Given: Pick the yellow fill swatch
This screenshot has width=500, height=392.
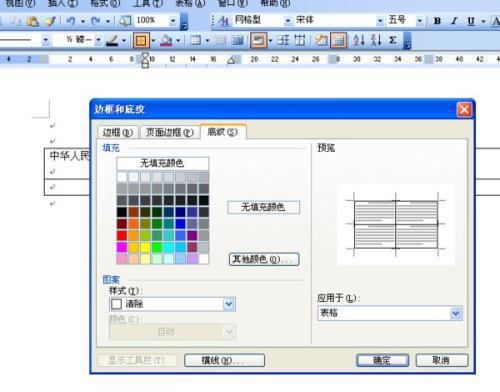Looking at the screenshot, I should (145, 247).
